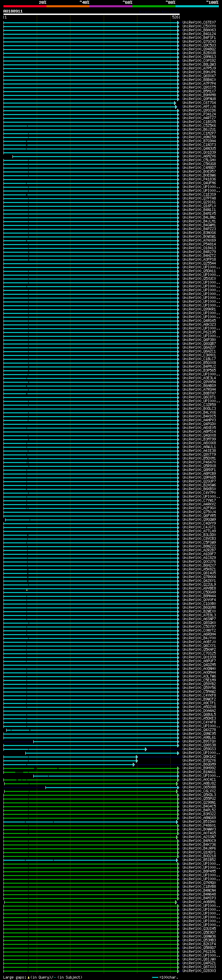The image size is (222, 980).
Task: Click the hit label UniRef100_P34124
Action: pos(199,114)
